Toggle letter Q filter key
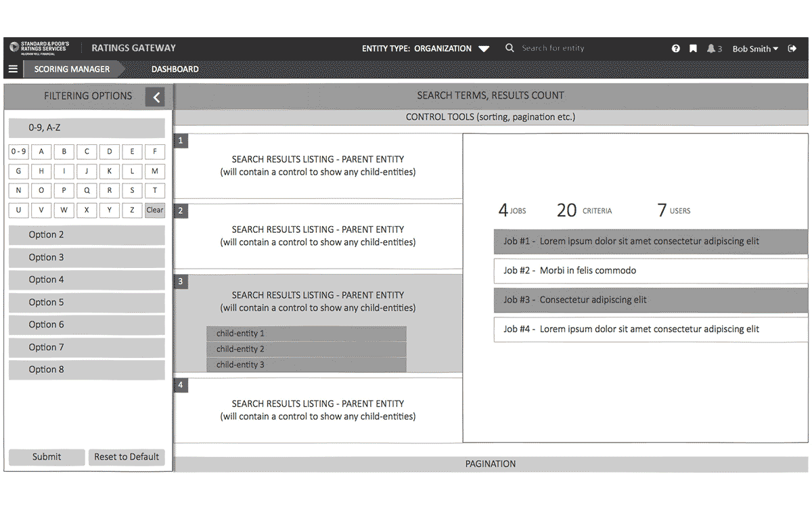Viewport: 812px width, 513px height. tap(87, 191)
